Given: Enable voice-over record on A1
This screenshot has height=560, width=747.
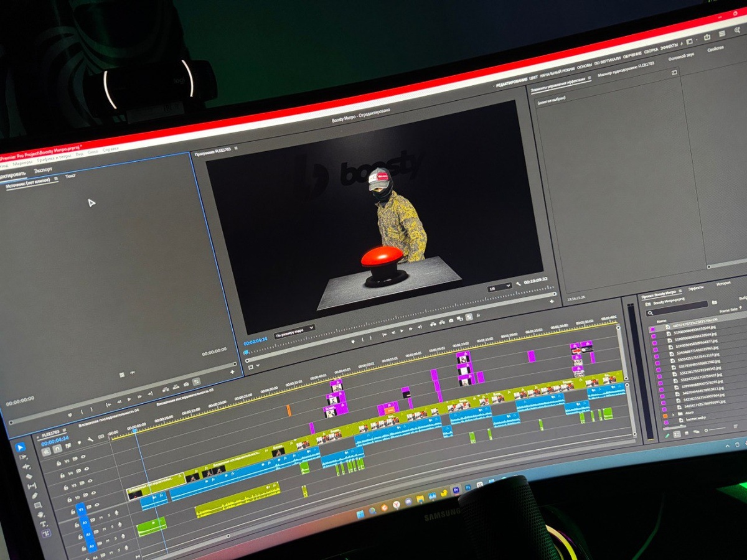Looking at the screenshot, I should (x=116, y=513).
